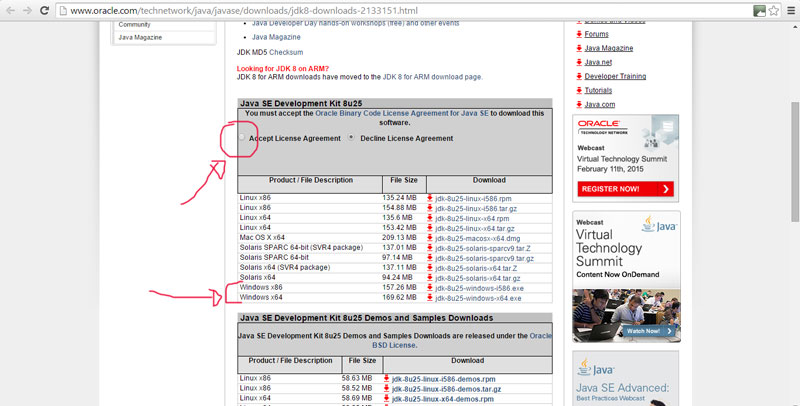Open Community in left sidebar
The image size is (800, 406).
pyautogui.click(x=134, y=24)
